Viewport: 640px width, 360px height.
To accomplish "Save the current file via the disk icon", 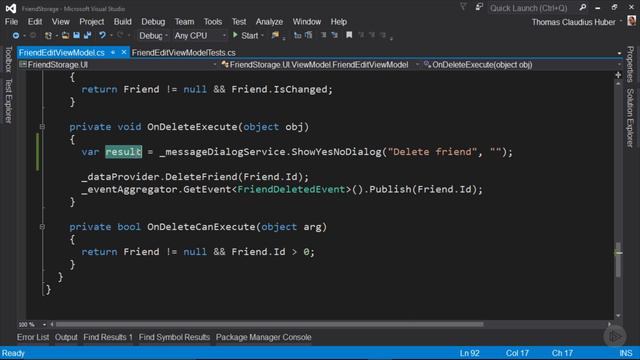I will pyautogui.click(x=76, y=36).
